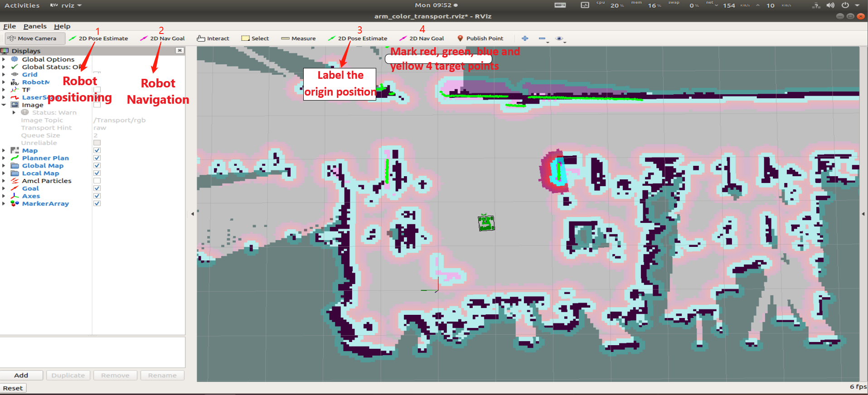868x395 pixels.
Task: Expand the Grid display row
Action: [4, 75]
